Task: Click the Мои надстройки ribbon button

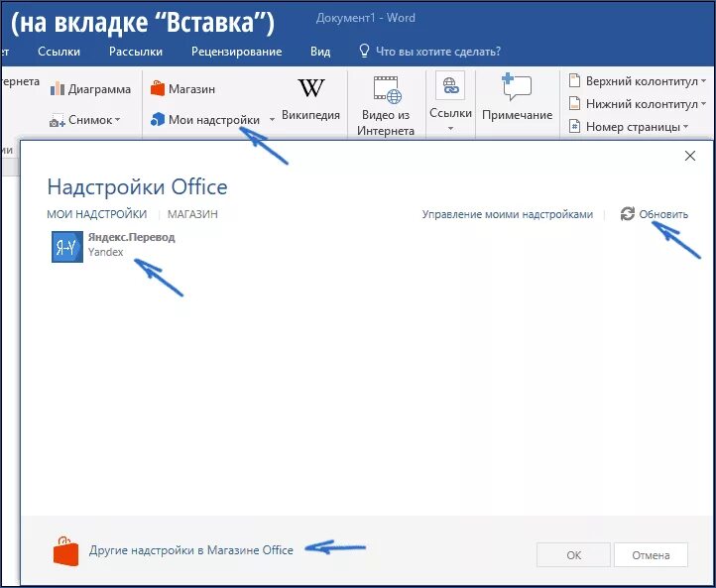Action: tap(204, 120)
